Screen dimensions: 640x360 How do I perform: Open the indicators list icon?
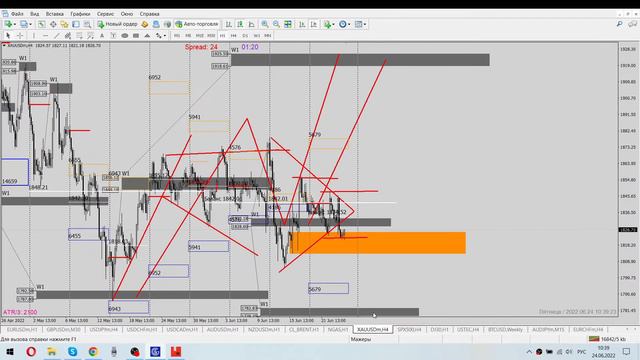(327, 24)
